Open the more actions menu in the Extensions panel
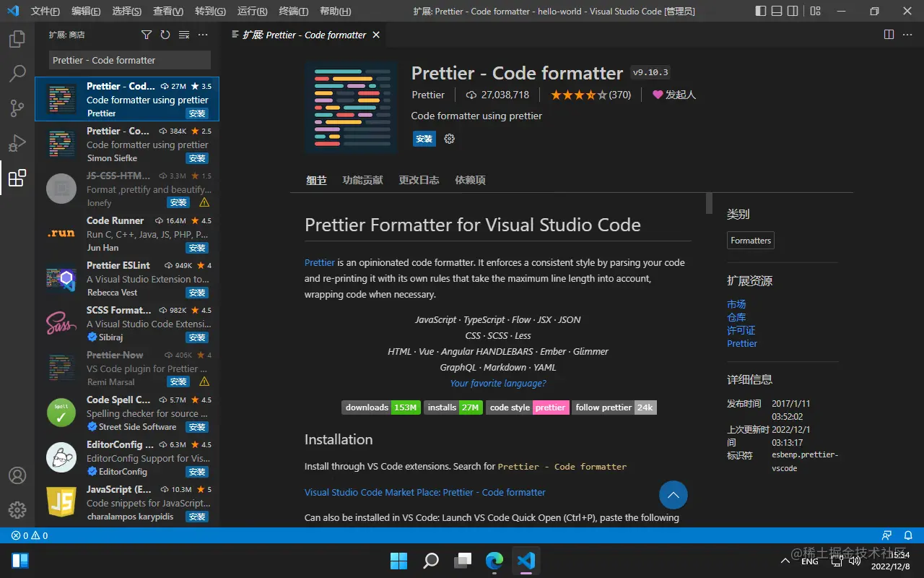This screenshot has width=924, height=578. pos(202,35)
